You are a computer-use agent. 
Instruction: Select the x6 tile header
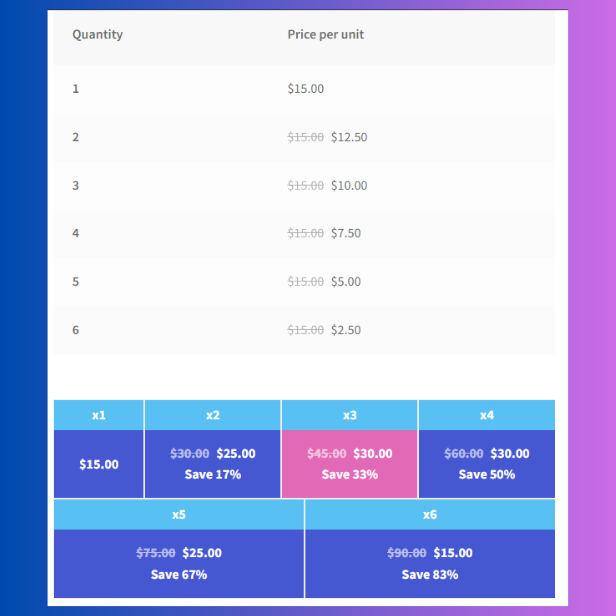coord(430,514)
